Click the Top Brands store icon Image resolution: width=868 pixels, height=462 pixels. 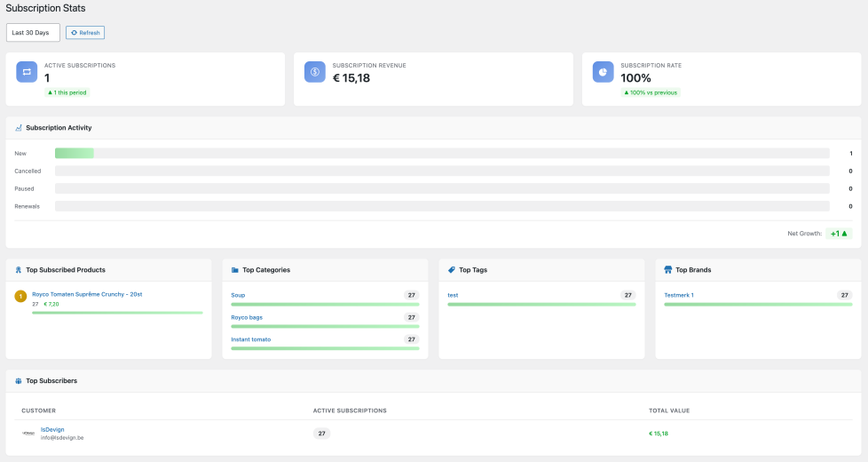668,270
